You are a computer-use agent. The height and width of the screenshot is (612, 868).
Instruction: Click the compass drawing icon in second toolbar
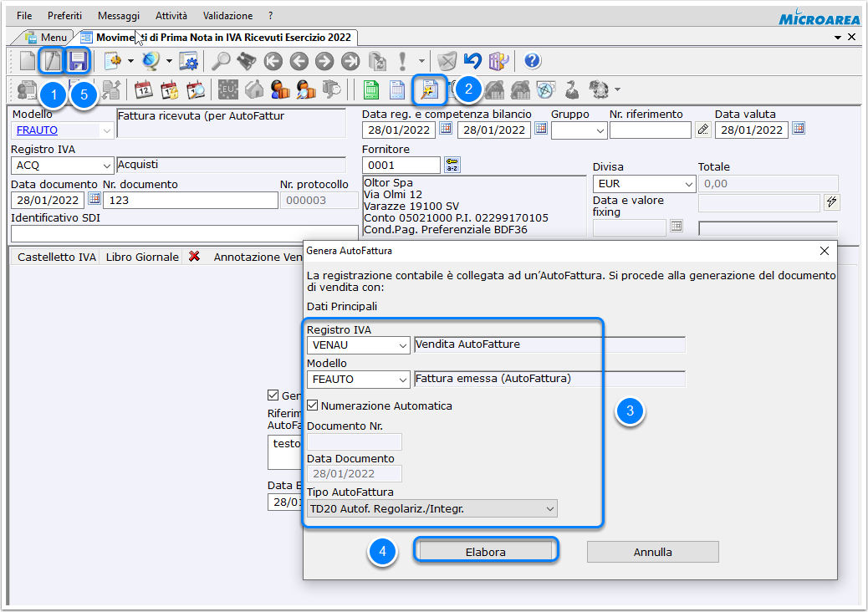tap(546, 89)
